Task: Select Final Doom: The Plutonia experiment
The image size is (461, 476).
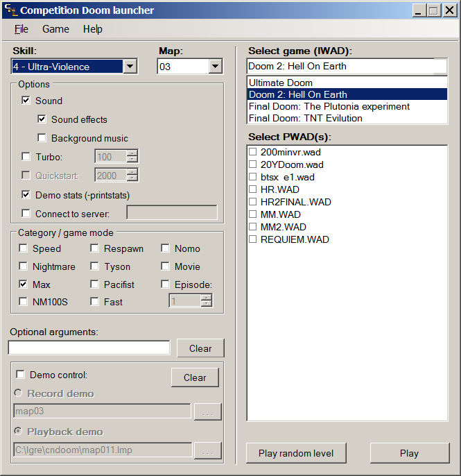Action: point(329,106)
